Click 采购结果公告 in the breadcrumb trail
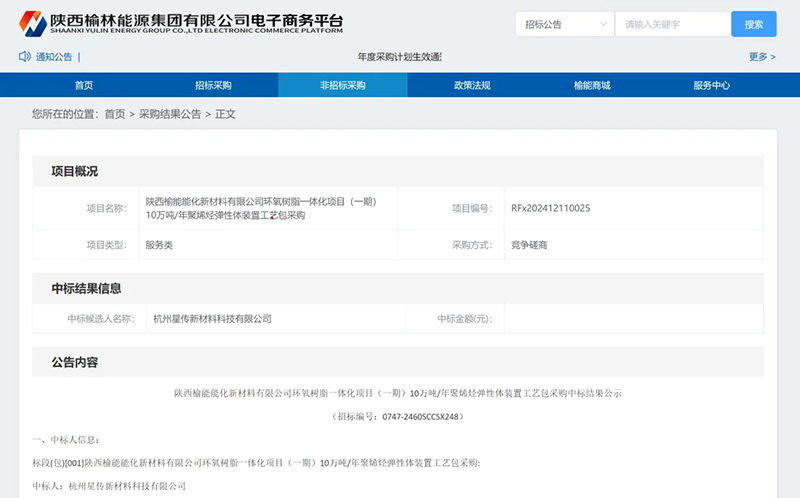 170,114
